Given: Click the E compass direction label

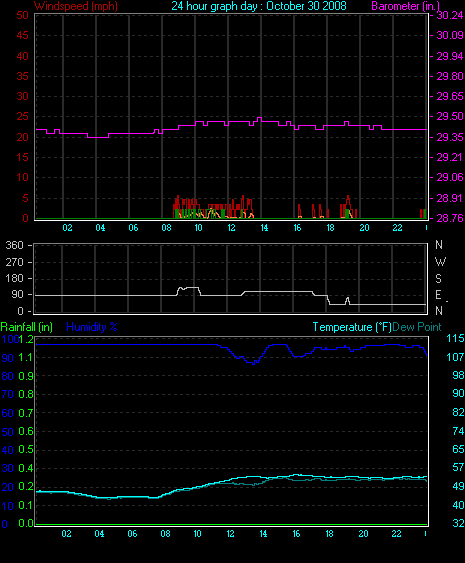Looking at the screenshot, I should coord(438,295).
